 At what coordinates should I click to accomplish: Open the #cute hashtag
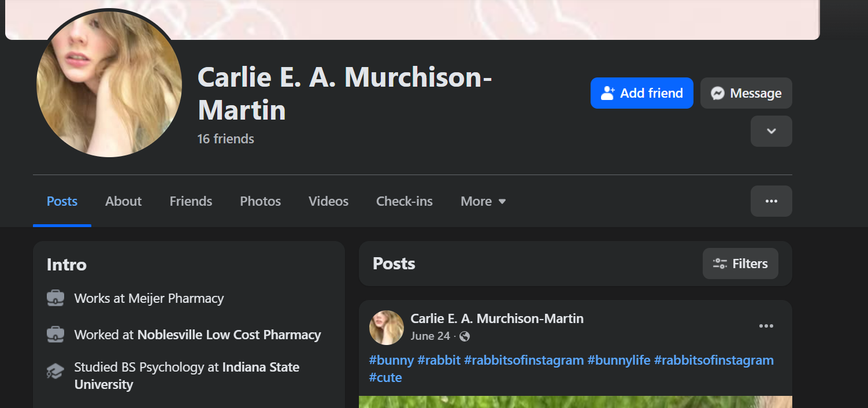tap(385, 377)
